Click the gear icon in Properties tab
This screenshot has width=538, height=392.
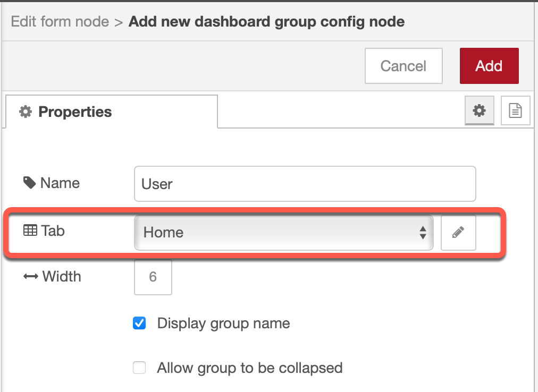(x=26, y=112)
